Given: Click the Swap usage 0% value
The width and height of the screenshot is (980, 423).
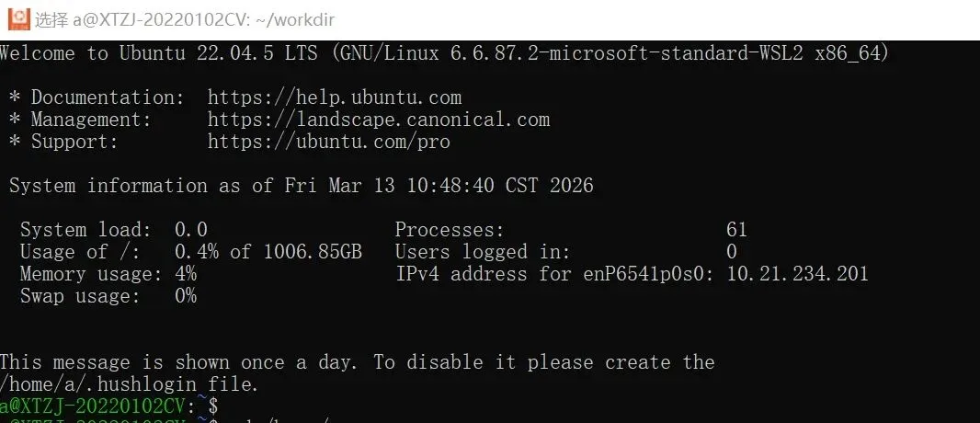Looking at the screenshot, I should click(x=185, y=296).
